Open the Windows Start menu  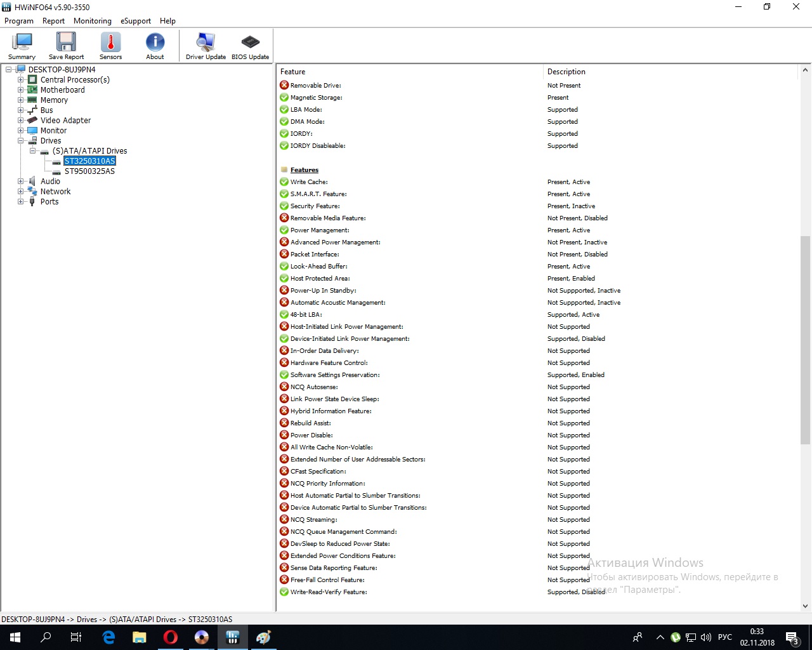[15, 637]
